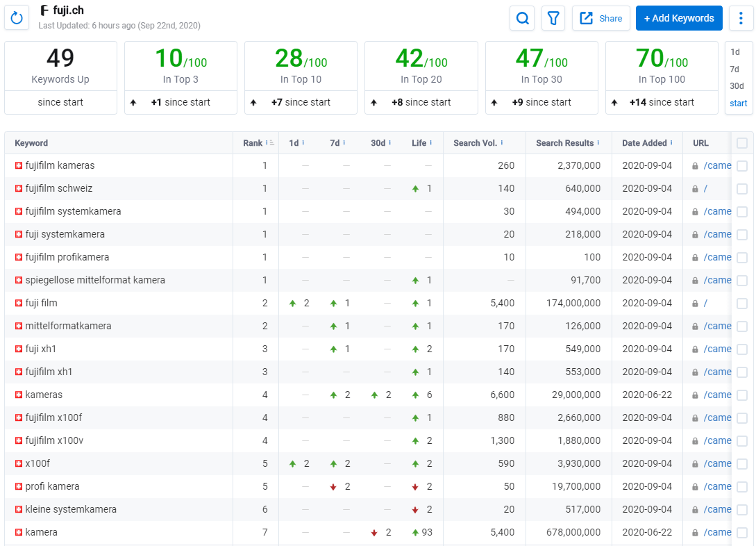Click the +9 since start text

point(541,102)
